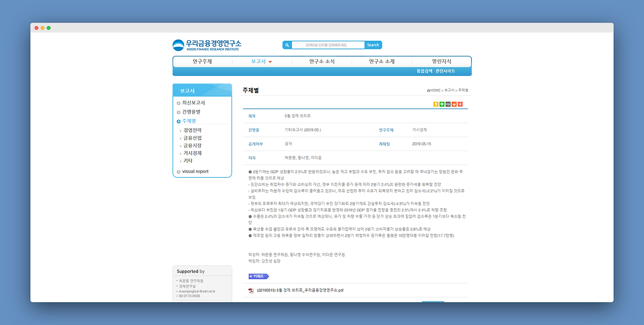
Task: Open the 연구소 소개 menu
Action: 382,61
